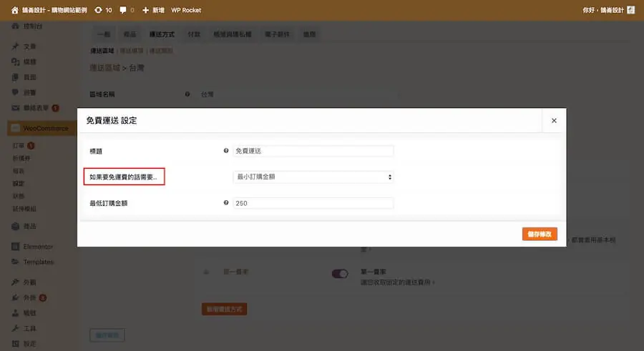This screenshot has height=351, width=644.
Task: Open 訂單 orders under WooCommerce
Action: pos(19,146)
